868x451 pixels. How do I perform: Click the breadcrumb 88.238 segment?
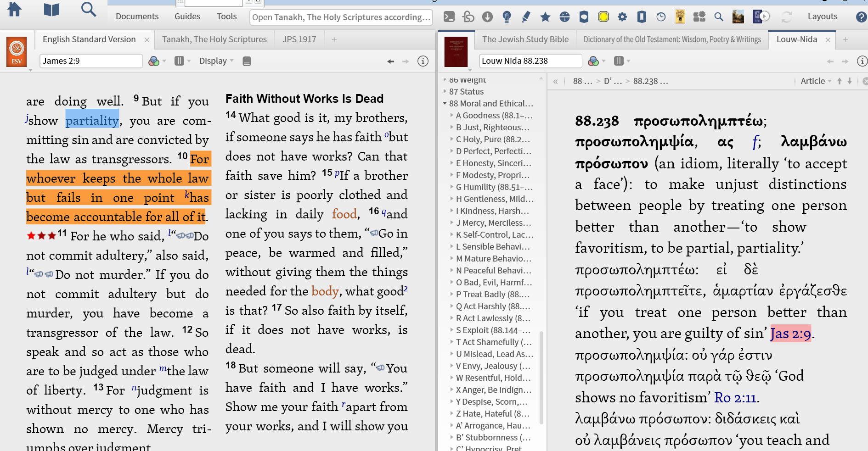pos(650,81)
